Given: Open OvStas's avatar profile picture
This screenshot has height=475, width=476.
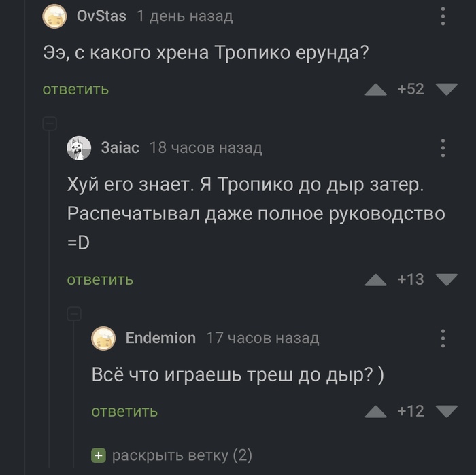Looking at the screenshot, I should [x=55, y=16].
